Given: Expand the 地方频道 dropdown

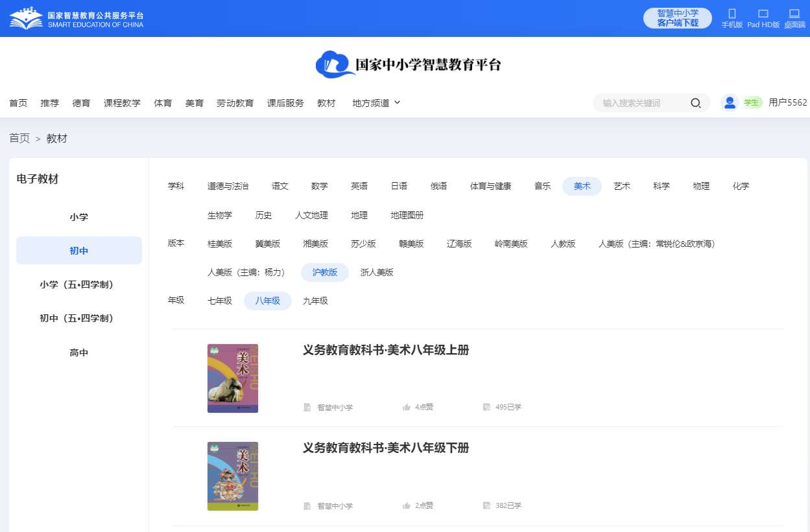Looking at the screenshot, I should 376,103.
